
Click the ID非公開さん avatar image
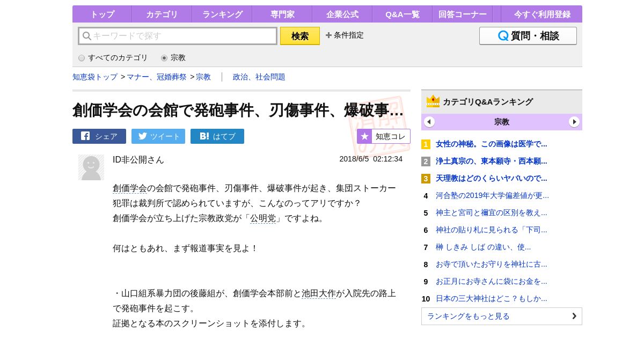(91, 167)
